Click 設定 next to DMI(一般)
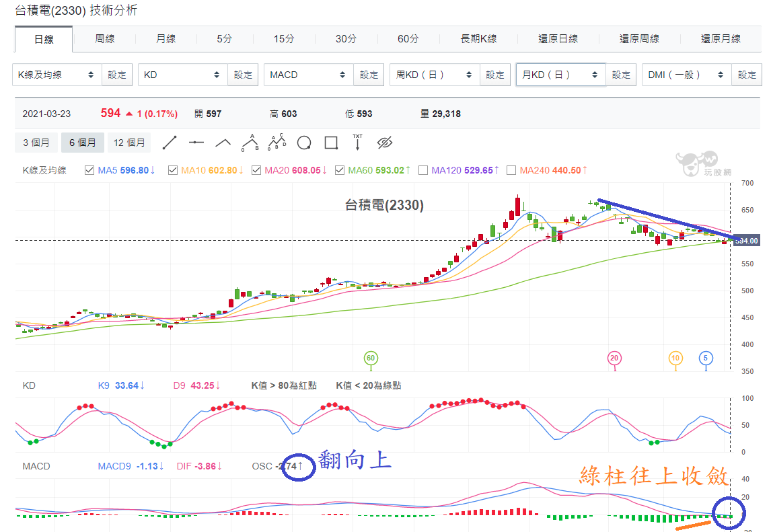The height and width of the screenshot is (532, 771). tap(747, 75)
